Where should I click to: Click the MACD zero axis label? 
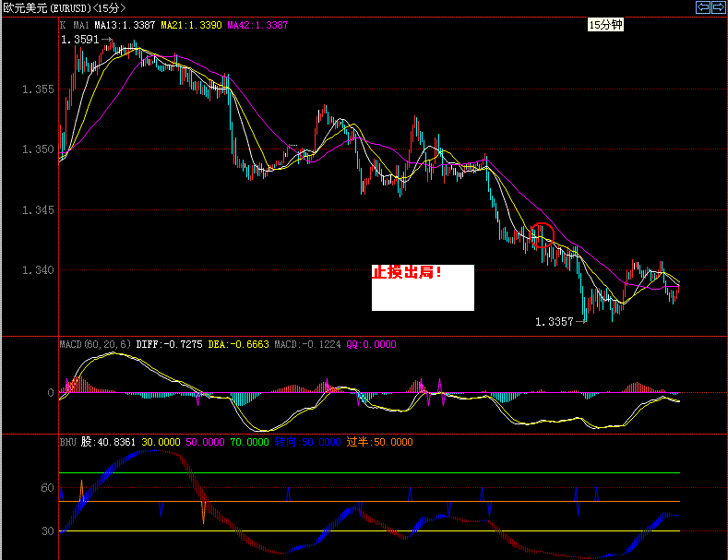click(x=51, y=393)
